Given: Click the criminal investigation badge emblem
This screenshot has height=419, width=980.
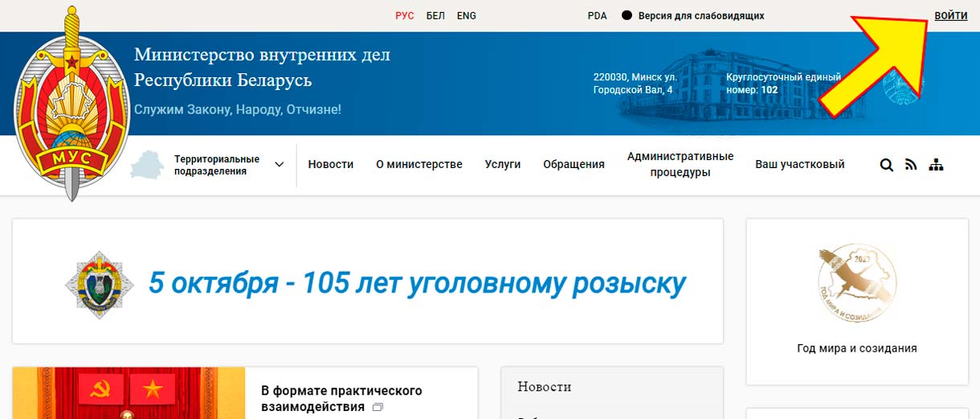Looking at the screenshot, I should (x=98, y=283).
